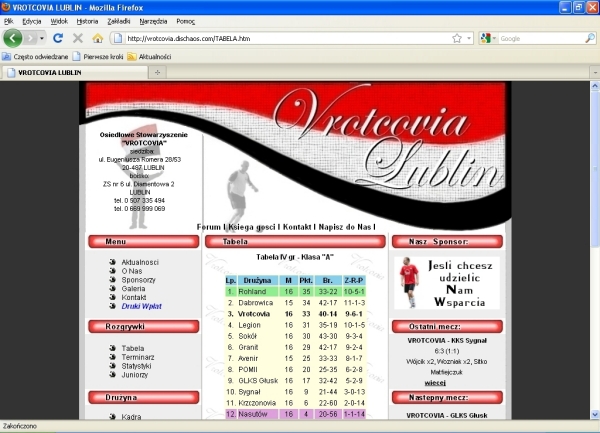This screenshot has width=600, height=433.
Task: Open a new tab with plus button
Action: pyautogui.click(x=157, y=72)
